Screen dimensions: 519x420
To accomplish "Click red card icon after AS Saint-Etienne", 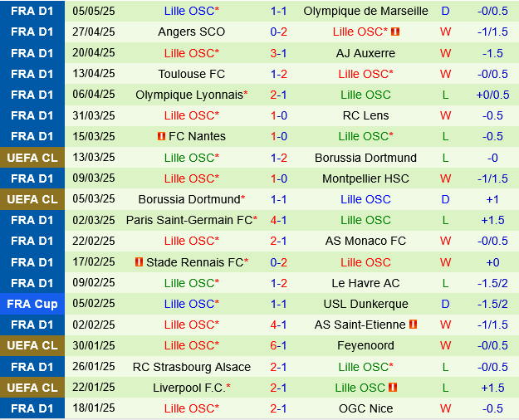I will pos(413,325).
